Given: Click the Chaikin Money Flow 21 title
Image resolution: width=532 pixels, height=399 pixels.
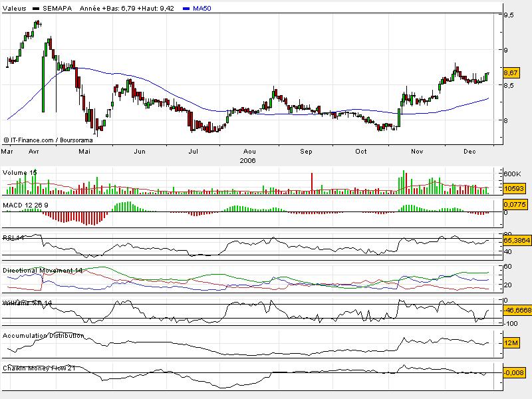Looking at the screenshot, I should click(39, 368).
